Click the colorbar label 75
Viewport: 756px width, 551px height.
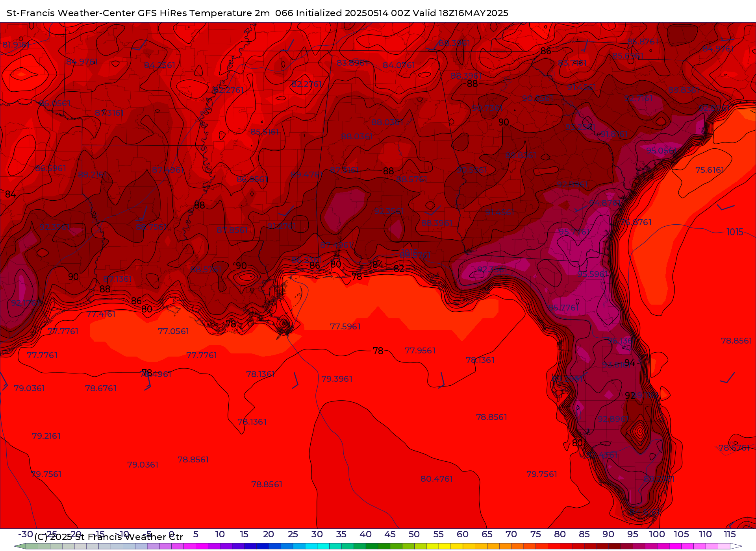[x=535, y=534]
